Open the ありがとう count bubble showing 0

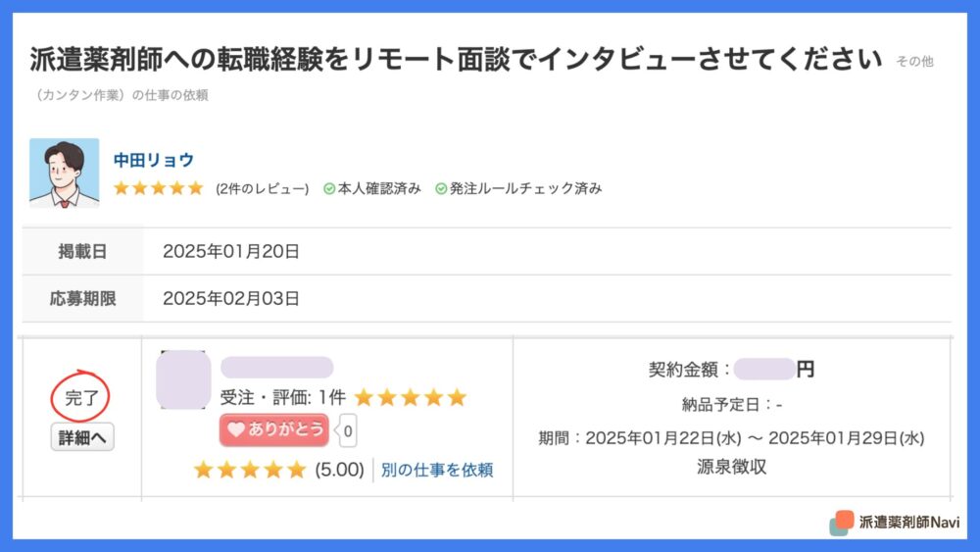tap(347, 430)
